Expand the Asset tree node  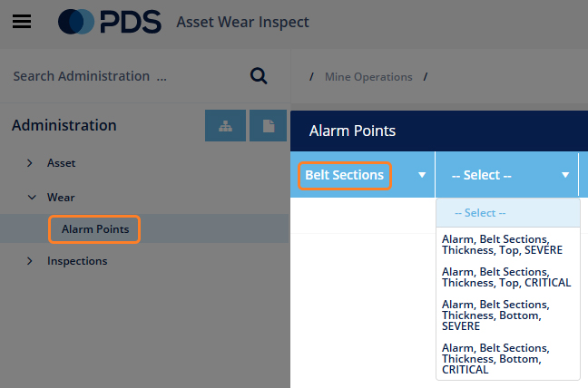click(30, 163)
